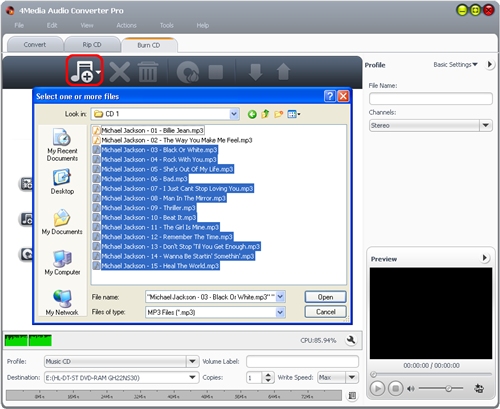Viewport: 500px width, 409px height.
Task: Open the Help menu
Action: (203, 25)
